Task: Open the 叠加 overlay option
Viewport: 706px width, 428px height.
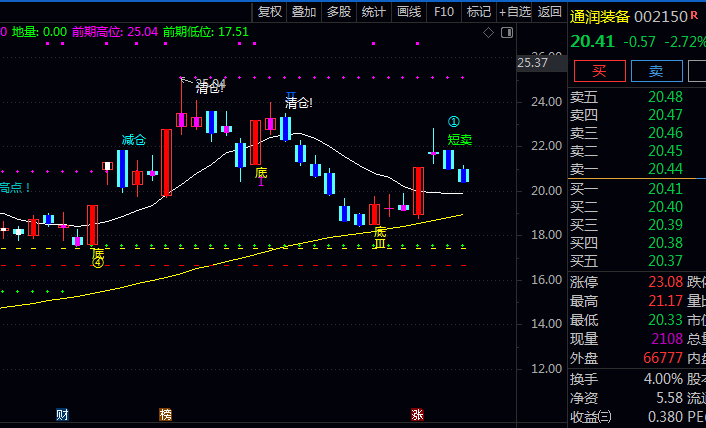Action: click(x=304, y=12)
